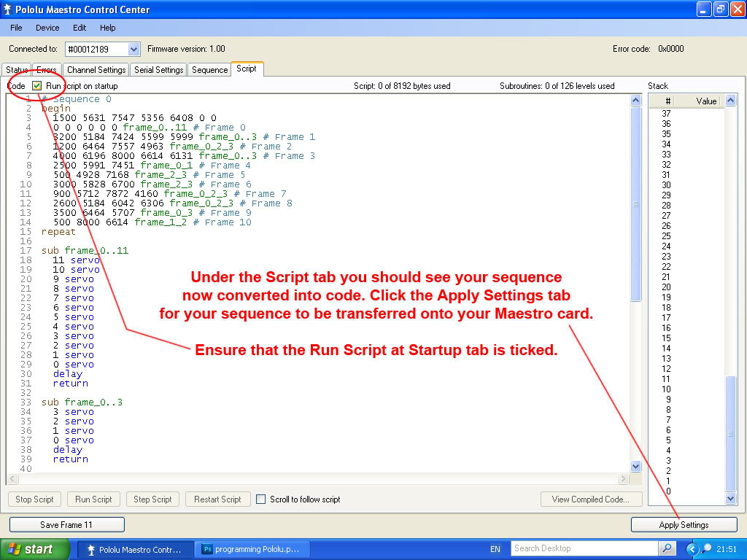Switch to the Sequence tab

(x=209, y=69)
